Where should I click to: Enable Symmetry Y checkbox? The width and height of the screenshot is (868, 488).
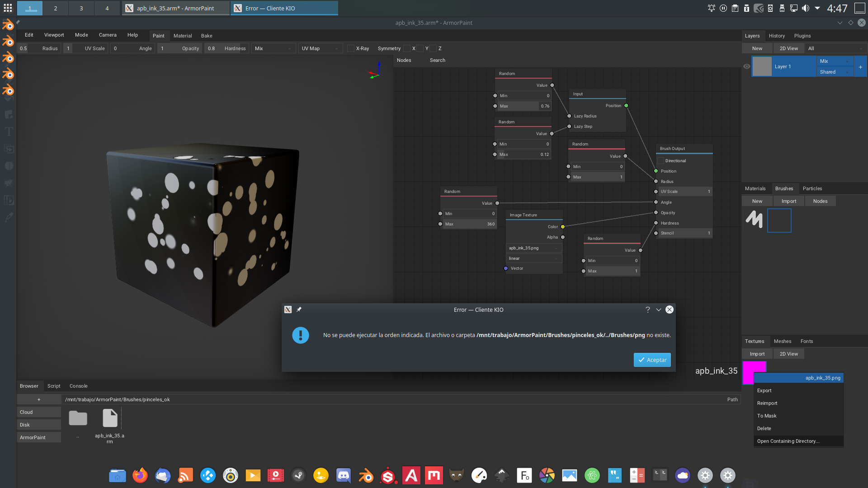[420, 48]
